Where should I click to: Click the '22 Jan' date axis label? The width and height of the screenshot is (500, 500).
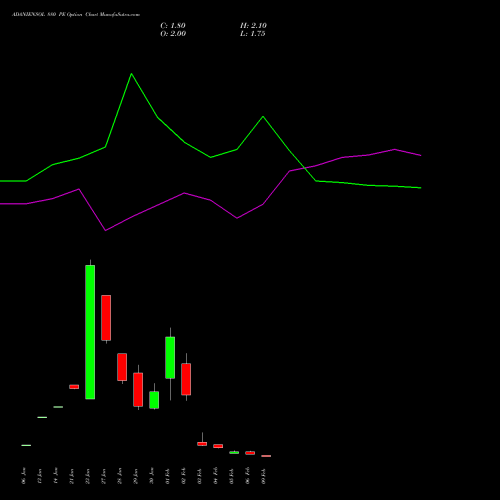pos(88,476)
